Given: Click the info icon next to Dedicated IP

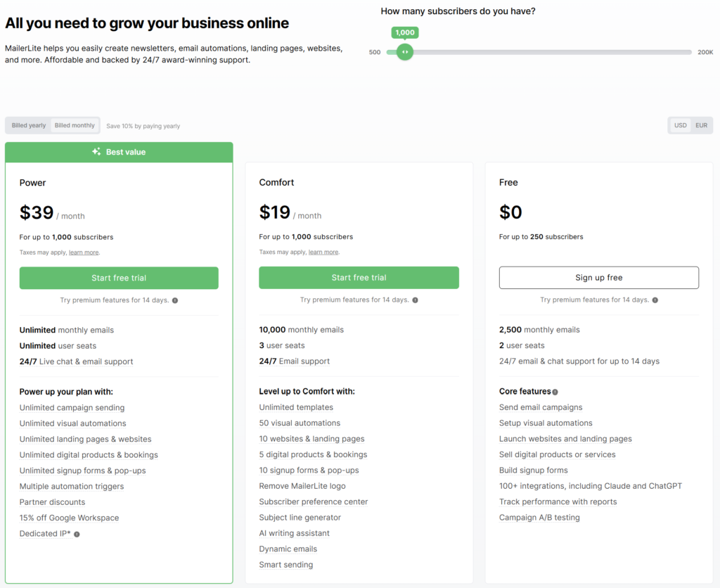Looking at the screenshot, I should 77,535.
